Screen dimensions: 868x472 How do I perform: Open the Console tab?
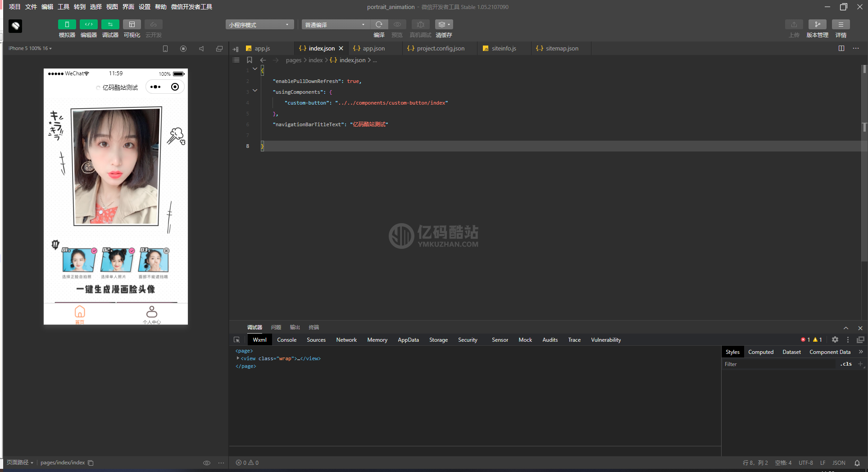point(287,340)
